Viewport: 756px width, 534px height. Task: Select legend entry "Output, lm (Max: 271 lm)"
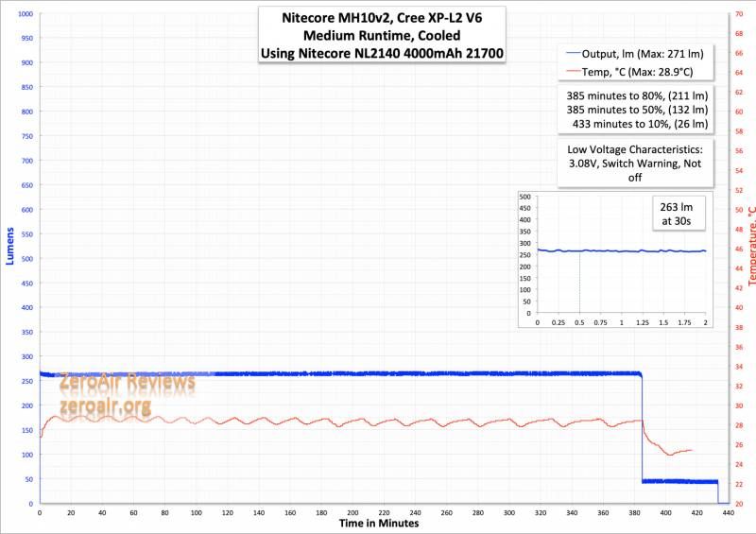point(643,54)
